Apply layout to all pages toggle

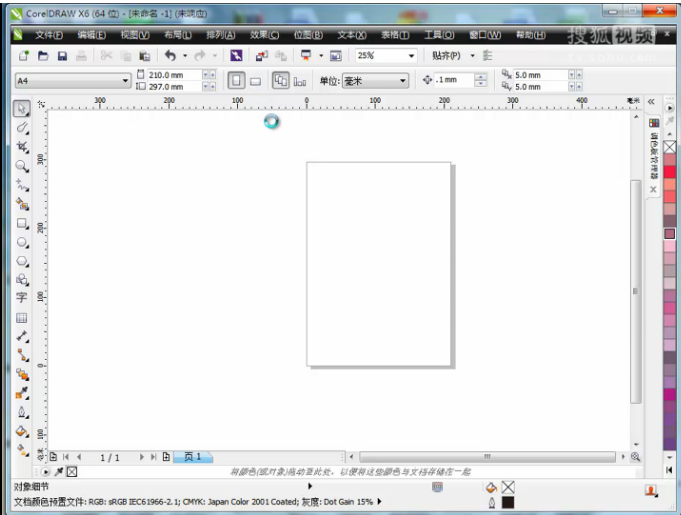(x=281, y=81)
